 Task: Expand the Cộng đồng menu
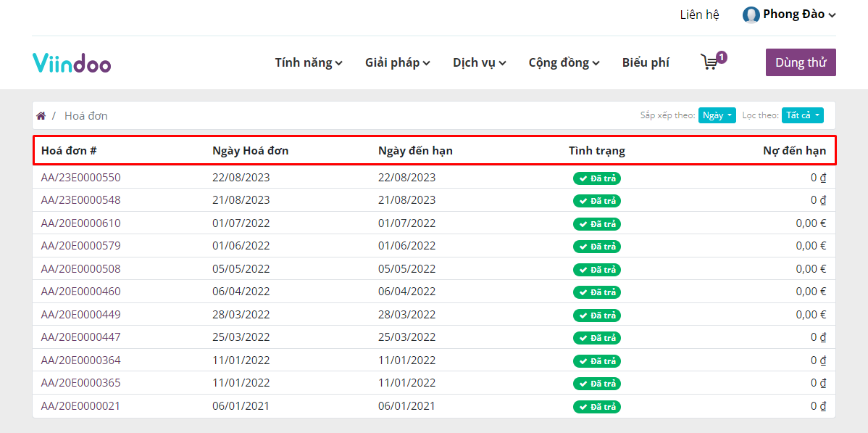tap(564, 62)
